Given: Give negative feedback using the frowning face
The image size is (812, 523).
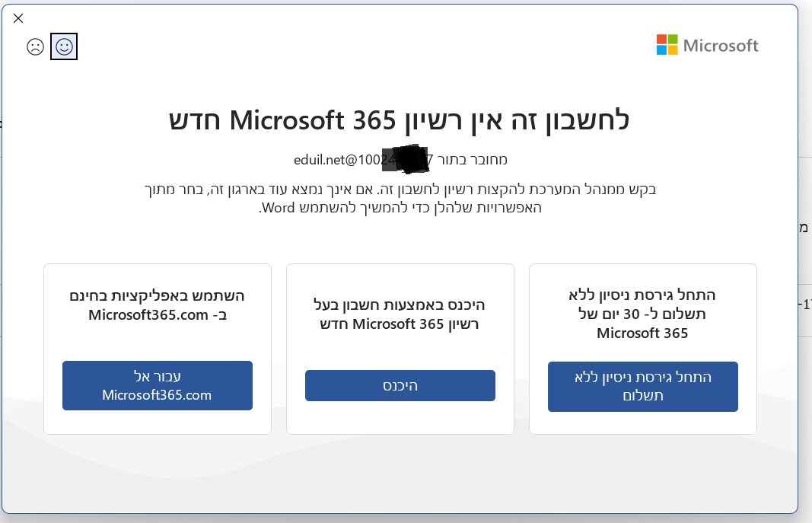Looking at the screenshot, I should (x=35, y=46).
